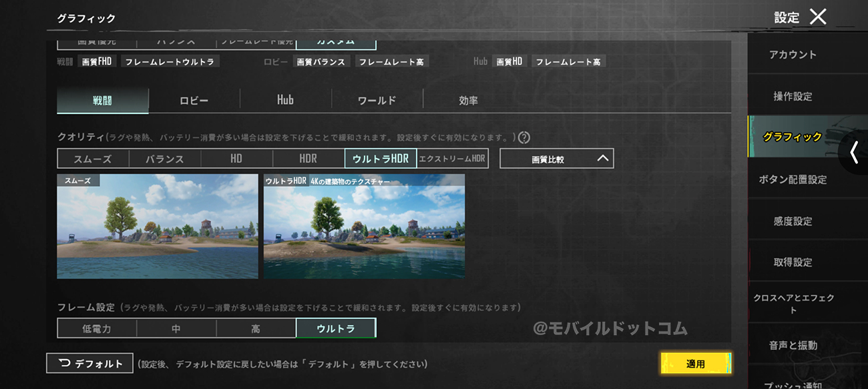Open グラフィック settings section
This screenshot has height=389, width=868.
pos(793,137)
